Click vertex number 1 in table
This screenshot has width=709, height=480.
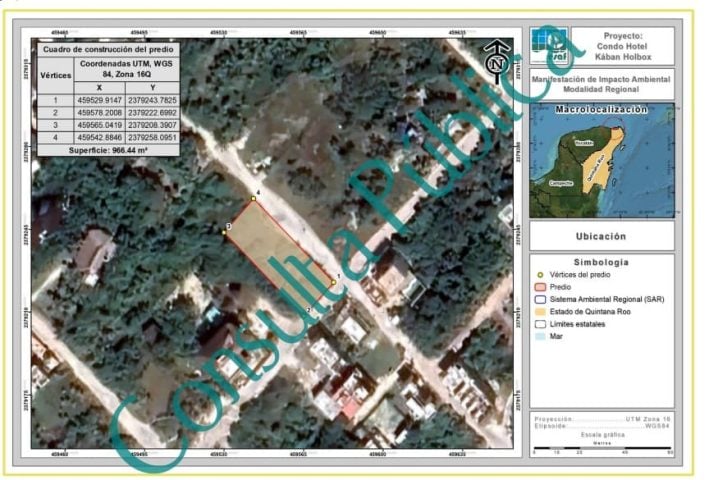[56, 100]
